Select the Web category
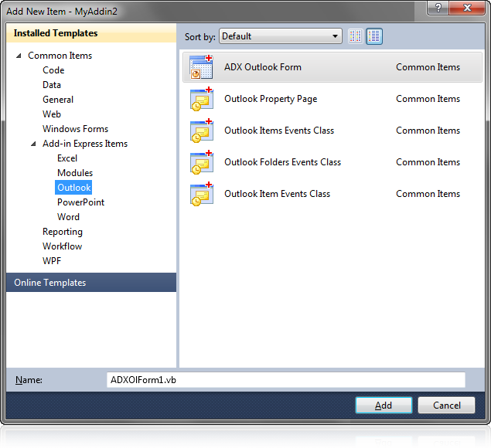491x448 pixels. pos(52,114)
